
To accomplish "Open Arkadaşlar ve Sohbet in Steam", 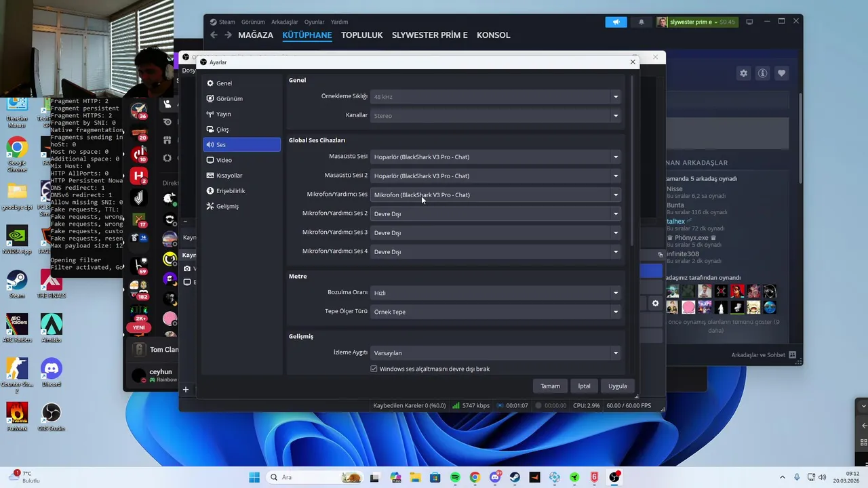I will pos(764,355).
